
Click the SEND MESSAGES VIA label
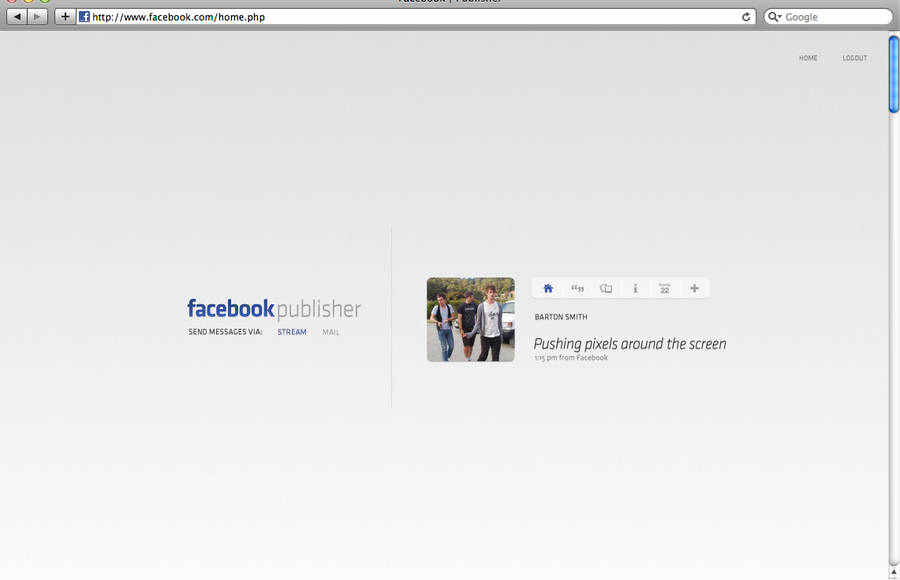click(225, 332)
